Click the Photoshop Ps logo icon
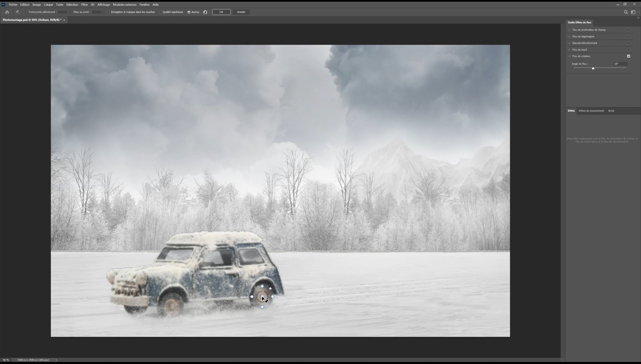 pyautogui.click(x=4, y=5)
